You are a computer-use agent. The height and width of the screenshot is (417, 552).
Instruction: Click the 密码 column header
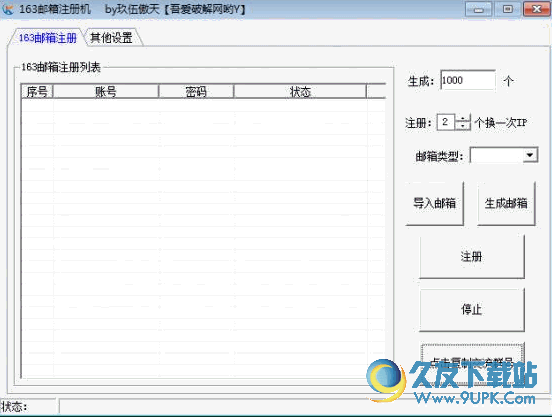pos(196,91)
